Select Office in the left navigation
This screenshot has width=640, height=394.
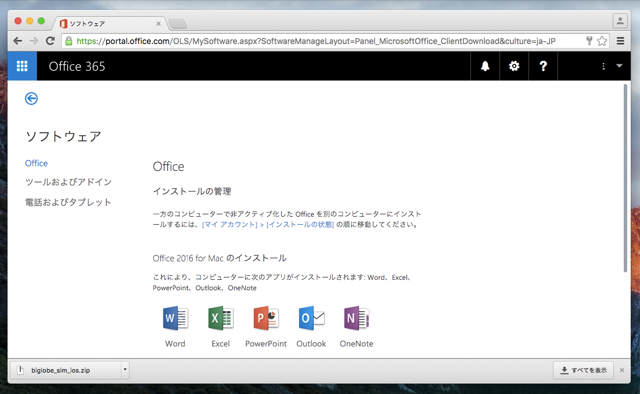[x=36, y=163]
